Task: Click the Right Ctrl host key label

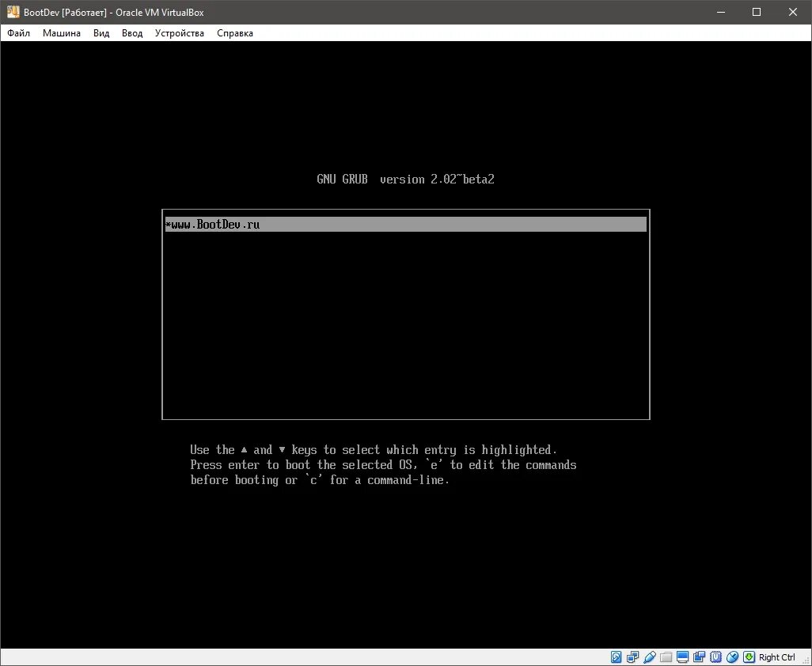Action: click(777, 657)
